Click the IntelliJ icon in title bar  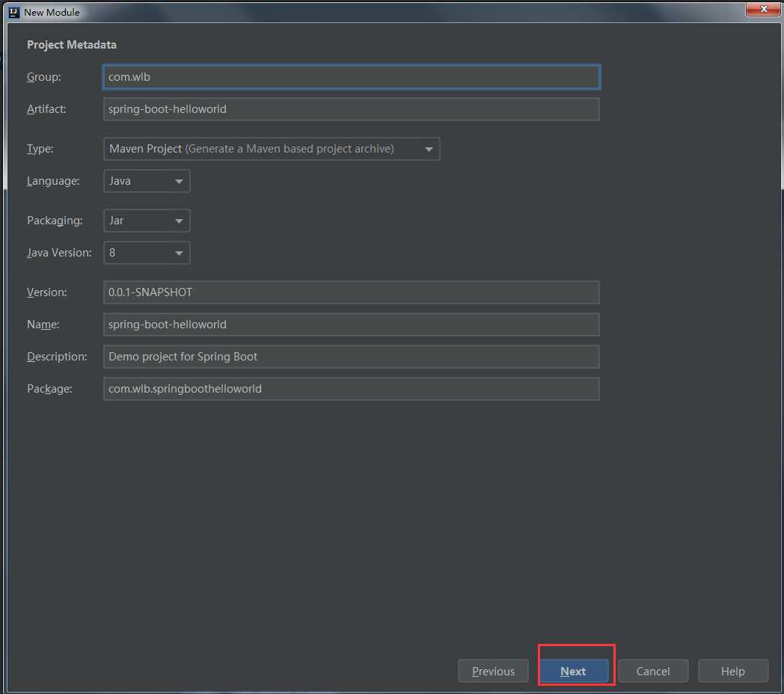(x=14, y=13)
